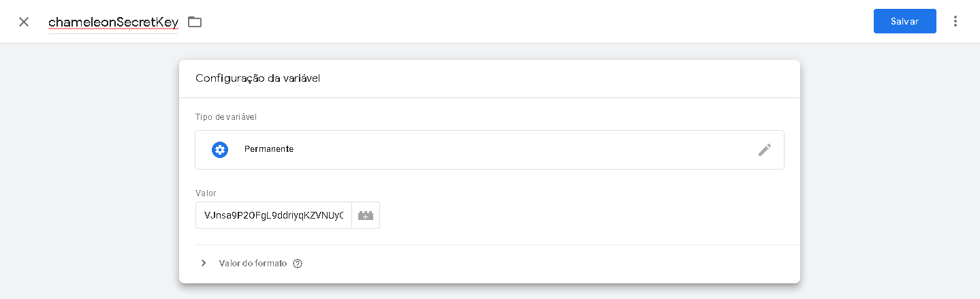
Task: Click the blank top bar area before Salvar
Action: pyautogui.click(x=545, y=22)
